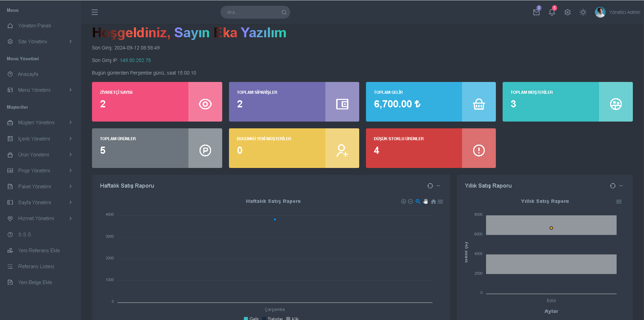Expand Müşteri Yönetimi submenu
Viewport: 644px width, 320px height.
click(41, 123)
